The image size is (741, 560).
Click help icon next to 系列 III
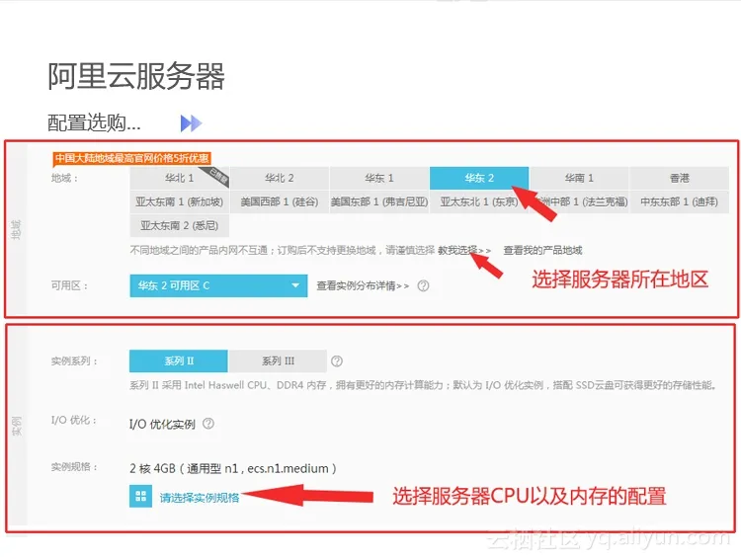[x=337, y=361]
